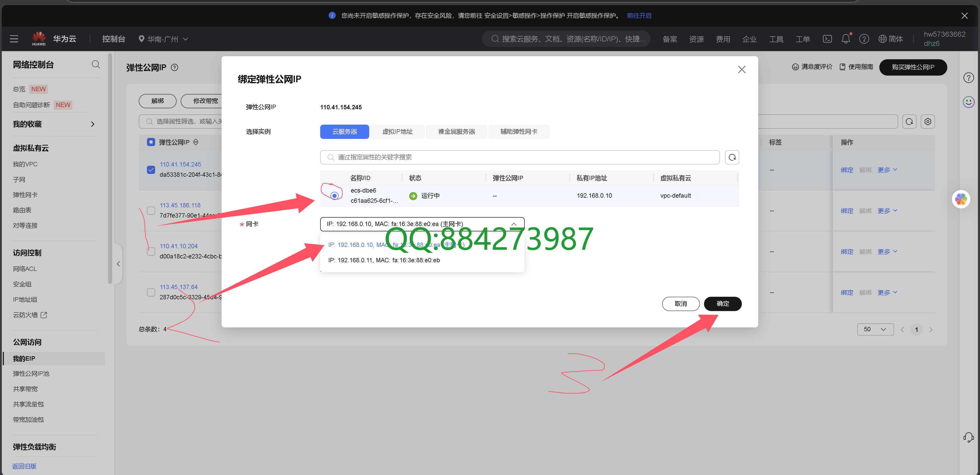Go to previous page of results

(902, 329)
